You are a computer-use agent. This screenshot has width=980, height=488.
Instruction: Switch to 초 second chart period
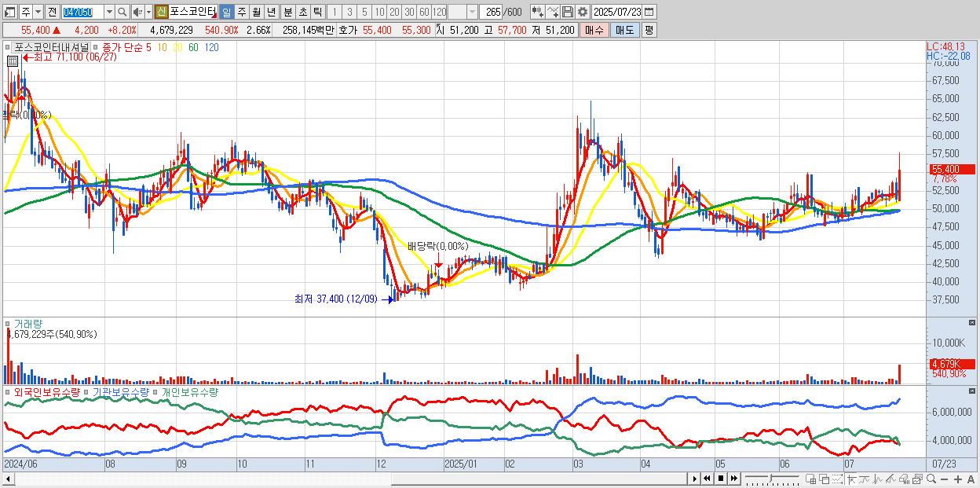pyautogui.click(x=302, y=12)
